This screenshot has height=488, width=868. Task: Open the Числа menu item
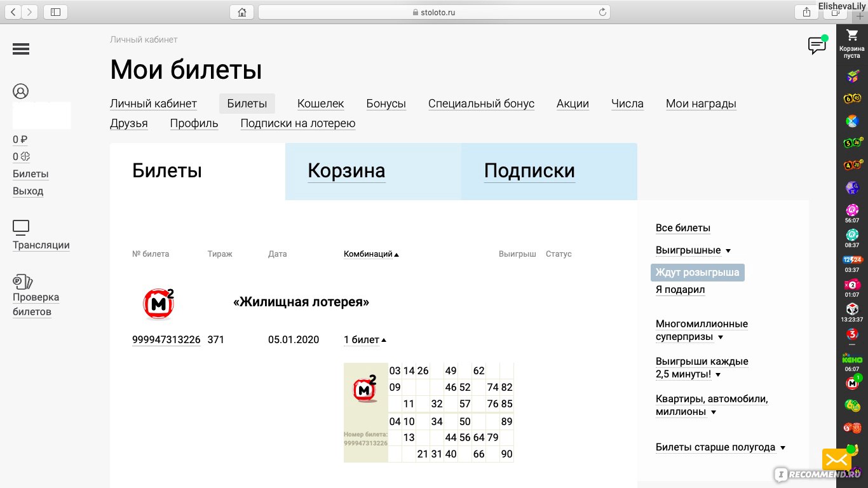point(627,104)
